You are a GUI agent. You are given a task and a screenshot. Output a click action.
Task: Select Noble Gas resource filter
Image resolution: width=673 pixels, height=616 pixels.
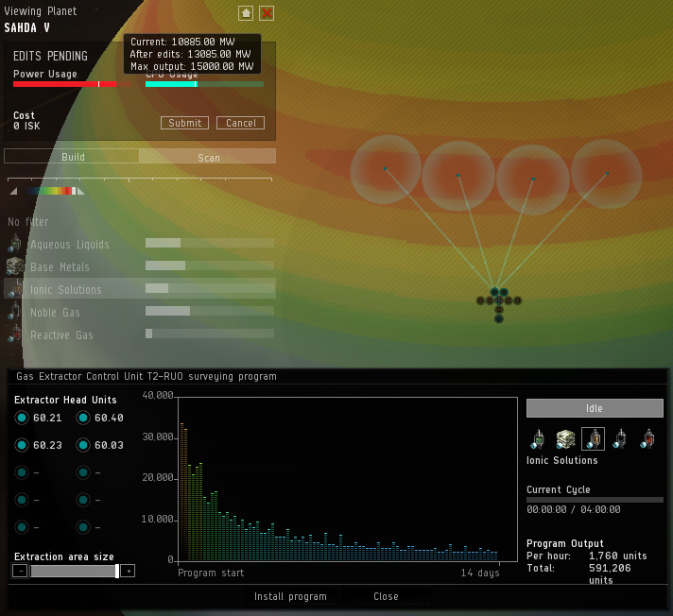click(x=140, y=312)
